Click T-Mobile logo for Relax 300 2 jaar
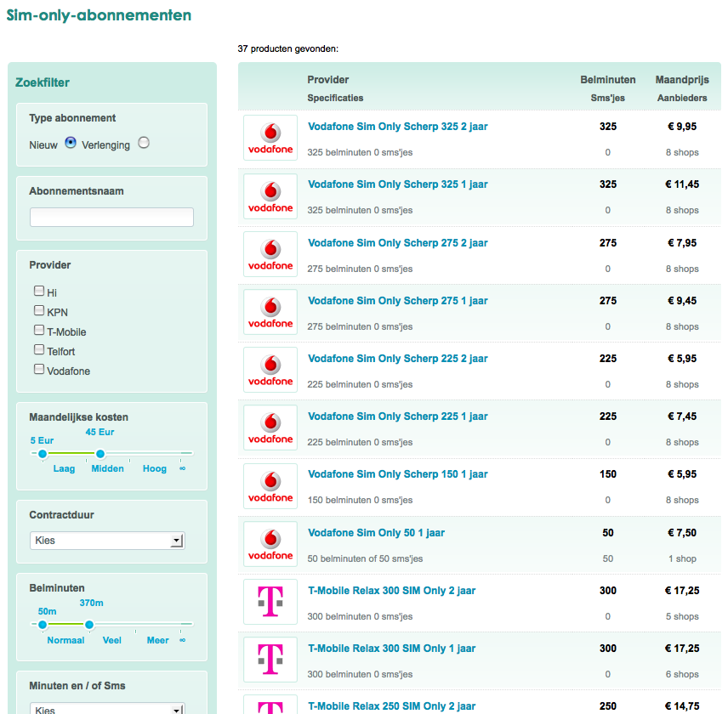The width and height of the screenshot is (728, 714). click(x=270, y=602)
